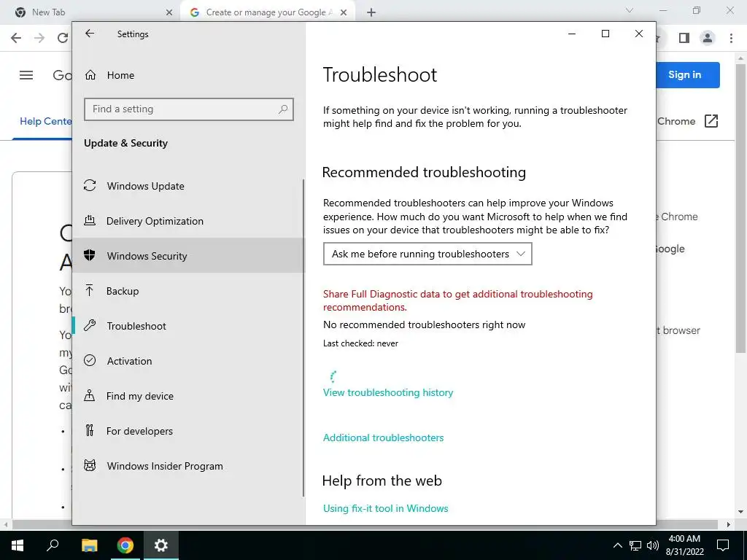Viewport: 747px width, 560px height.
Task: Click the Troubleshoot wrench icon
Action: (90, 325)
